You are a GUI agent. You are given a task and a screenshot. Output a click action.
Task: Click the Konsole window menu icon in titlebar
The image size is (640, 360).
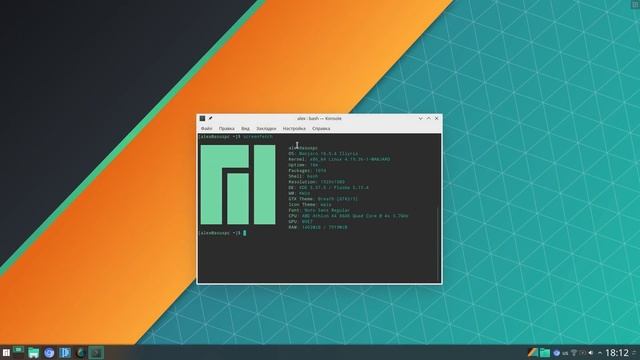[202, 118]
